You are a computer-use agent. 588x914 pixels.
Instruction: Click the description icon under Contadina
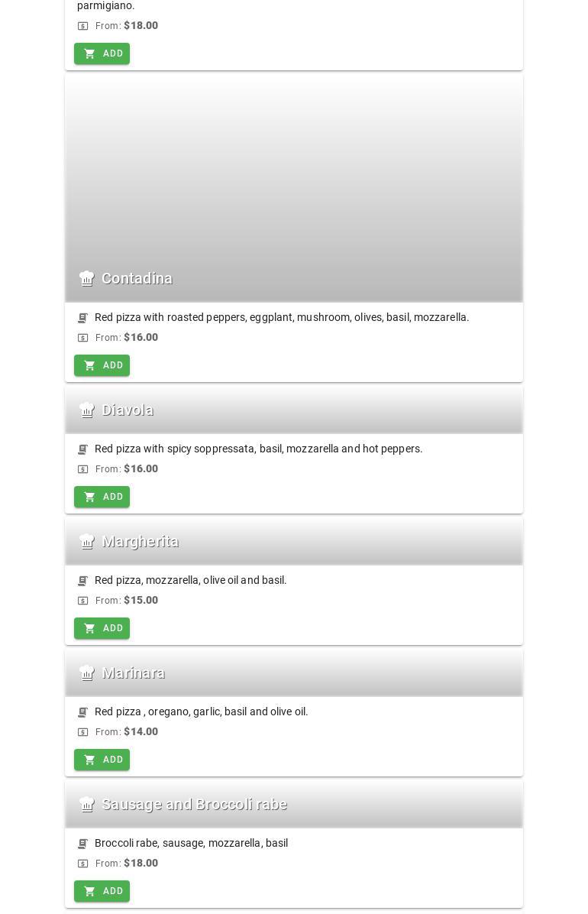point(82,318)
